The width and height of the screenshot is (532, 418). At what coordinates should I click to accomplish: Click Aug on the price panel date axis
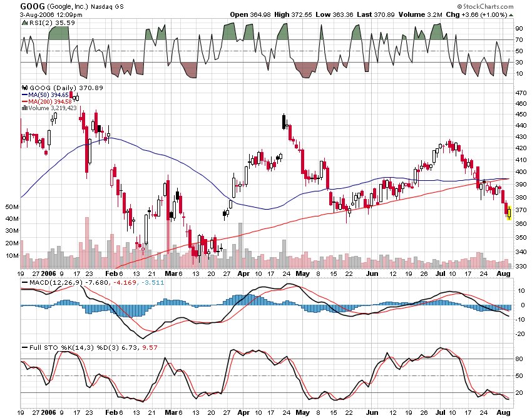[x=504, y=273]
